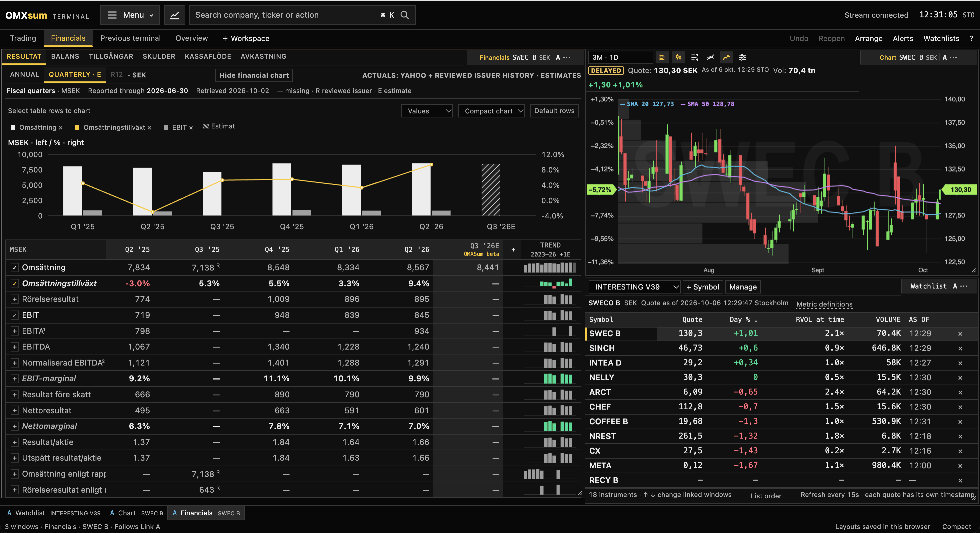Remove COFFEE B from the watchlist
980x533 pixels.
(x=960, y=422)
